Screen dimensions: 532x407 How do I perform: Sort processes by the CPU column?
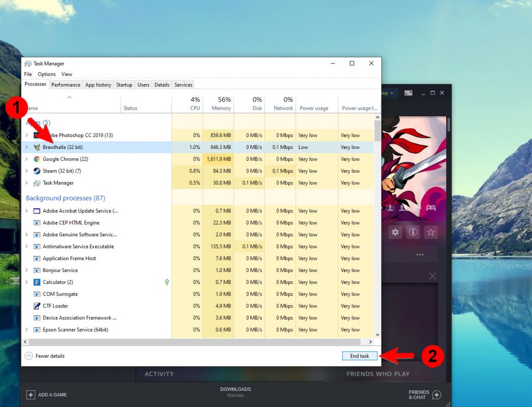(x=187, y=104)
